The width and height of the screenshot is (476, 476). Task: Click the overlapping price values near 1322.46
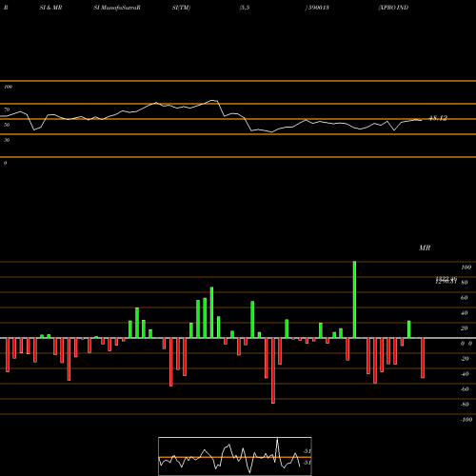pyautogui.click(x=446, y=280)
